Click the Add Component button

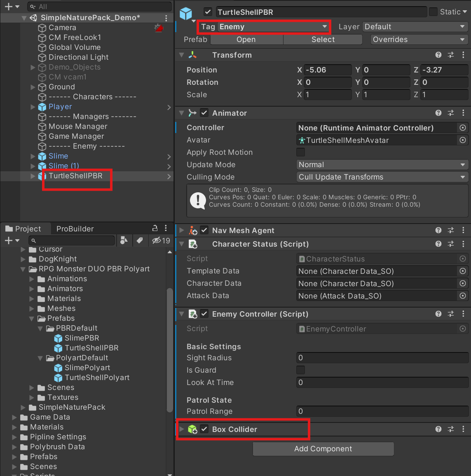pyautogui.click(x=323, y=449)
